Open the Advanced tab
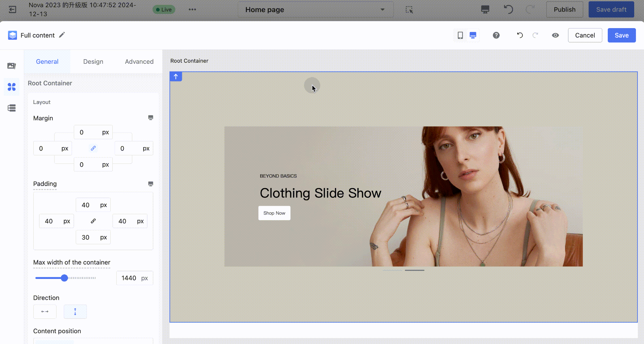Viewport: 644px width, 344px height. [x=139, y=61]
